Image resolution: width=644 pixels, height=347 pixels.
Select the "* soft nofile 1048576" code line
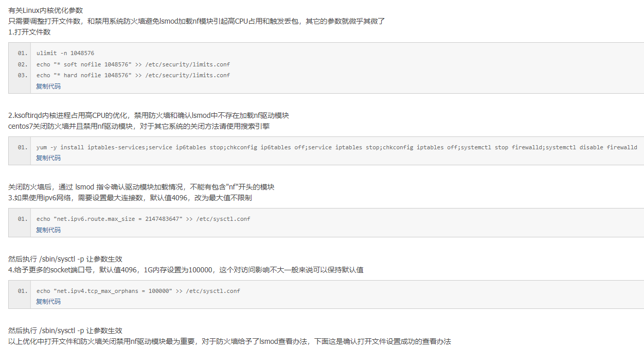click(133, 65)
